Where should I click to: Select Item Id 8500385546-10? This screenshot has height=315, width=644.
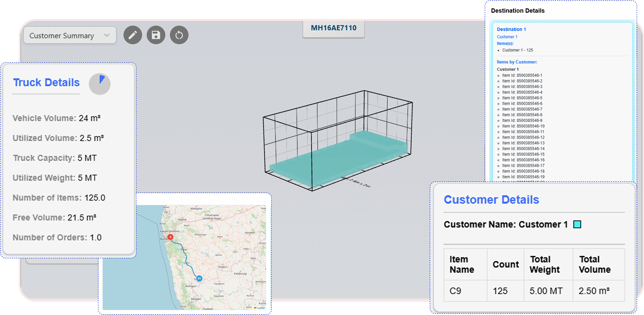pos(523,126)
